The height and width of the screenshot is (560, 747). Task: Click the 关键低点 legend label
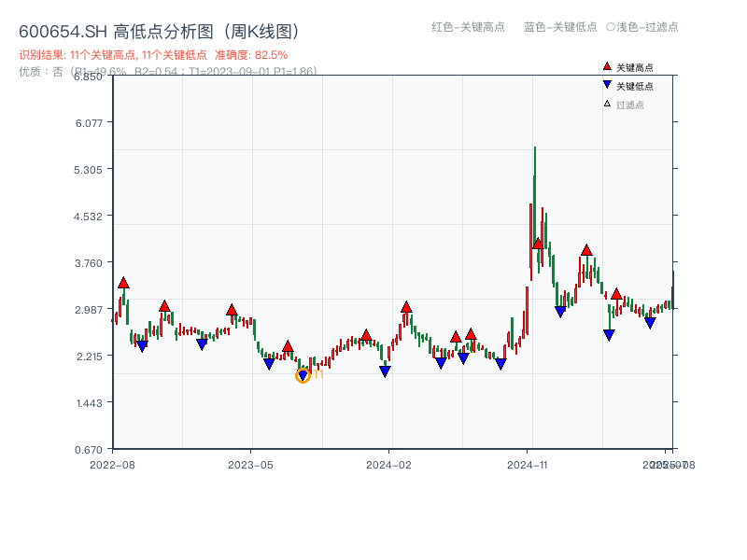(x=635, y=86)
